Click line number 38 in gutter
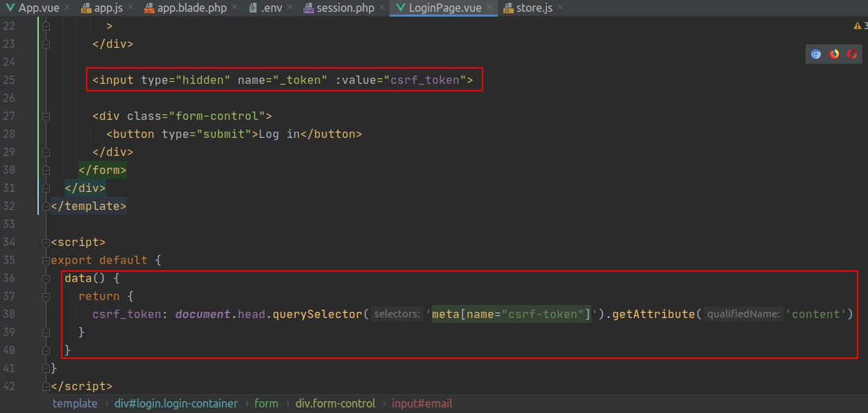 click(x=9, y=314)
